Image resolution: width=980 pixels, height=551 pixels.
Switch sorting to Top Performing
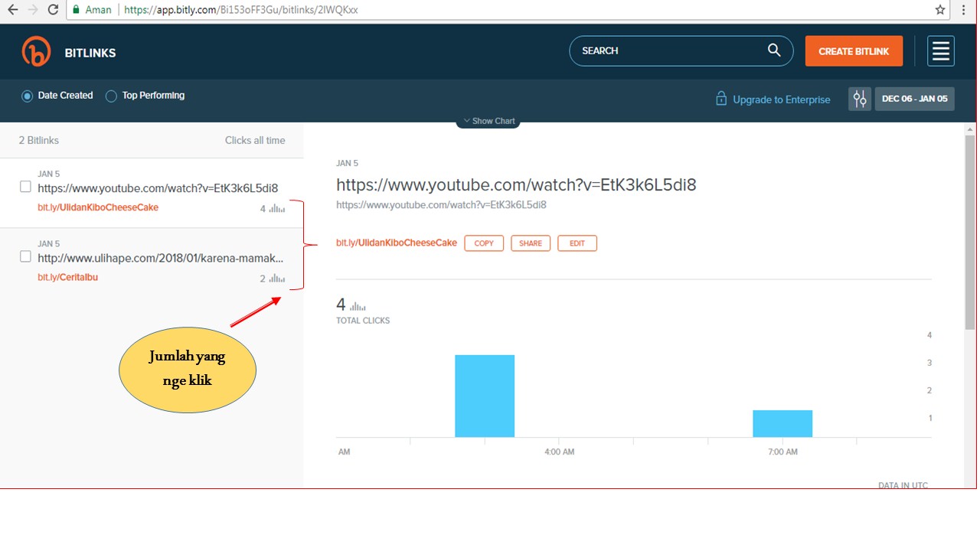tap(111, 96)
